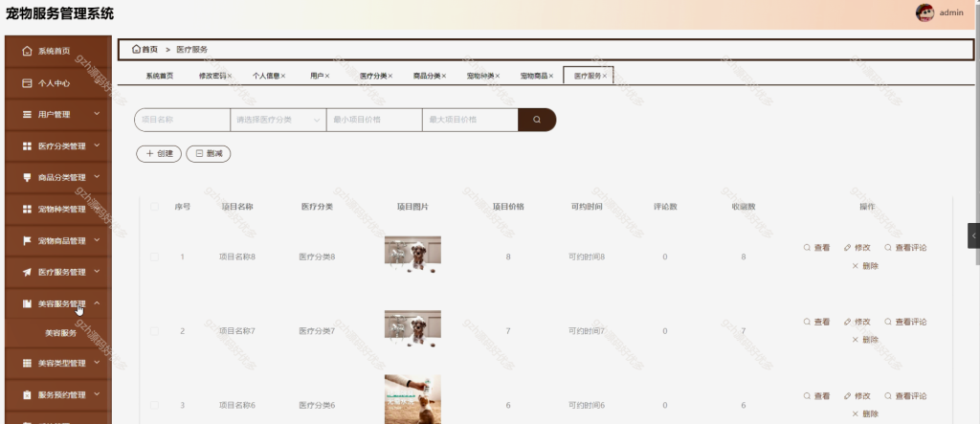
Task: Close the 修改密码 tab
Action: [x=230, y=76]
